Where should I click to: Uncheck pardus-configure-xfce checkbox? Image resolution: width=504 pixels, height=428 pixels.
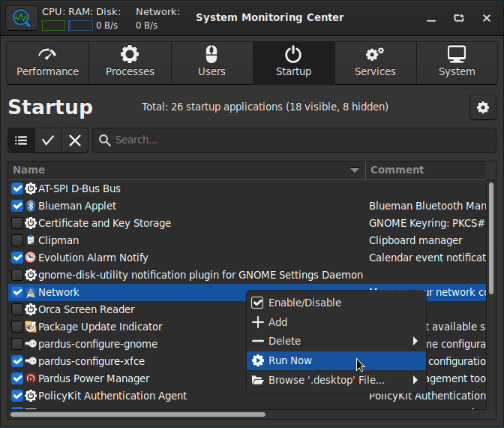17,361
